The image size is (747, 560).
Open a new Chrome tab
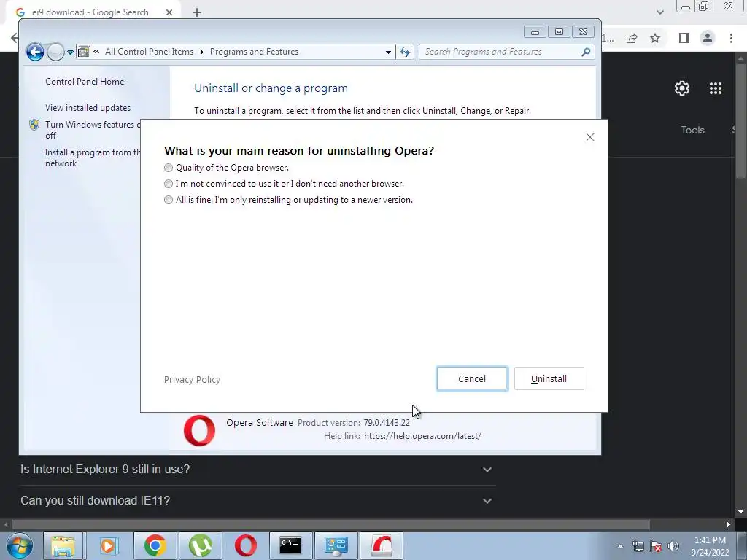[x=197, y=12]
